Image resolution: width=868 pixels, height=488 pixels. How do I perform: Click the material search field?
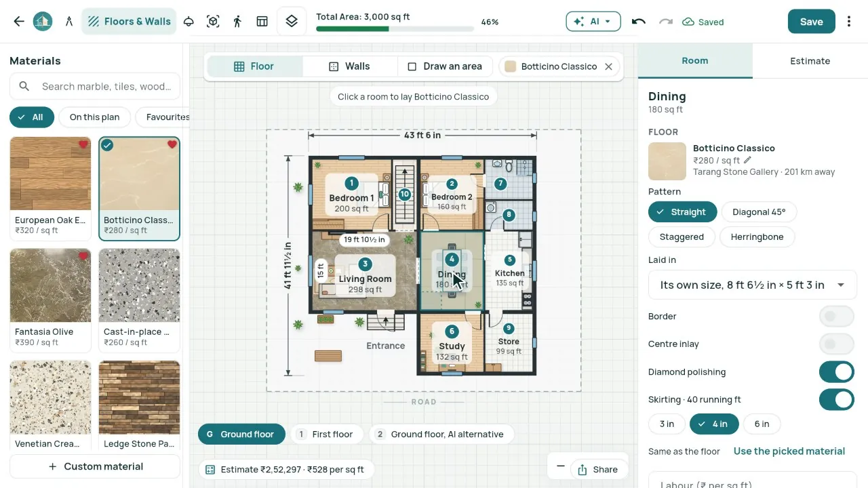[95, 87]
